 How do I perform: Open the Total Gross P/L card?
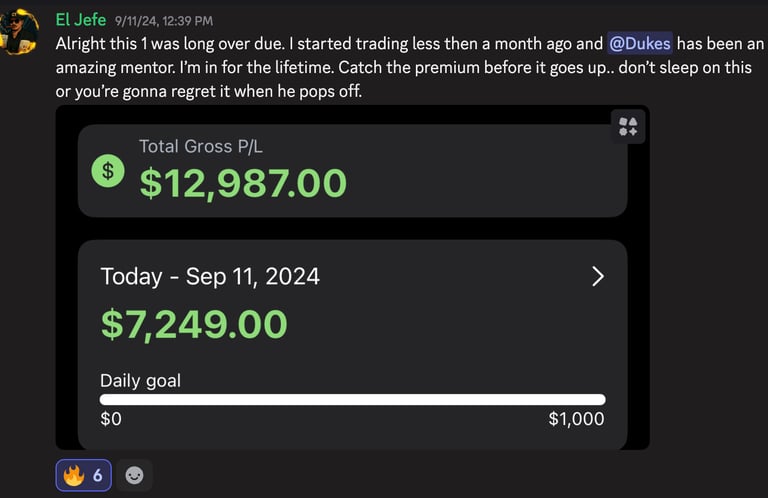tap(353, 170)
